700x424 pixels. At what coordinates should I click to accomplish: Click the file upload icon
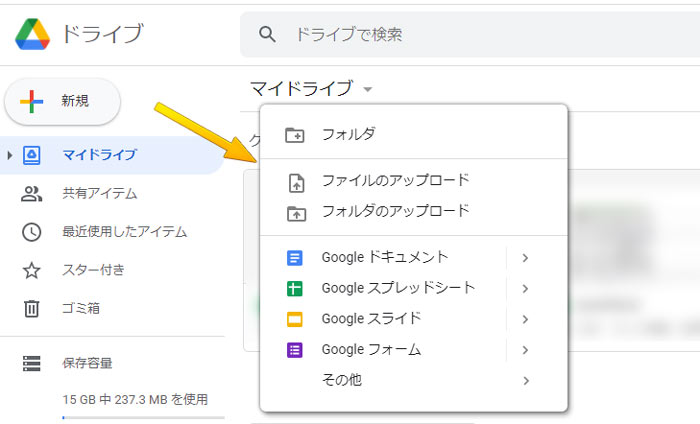point(296,183)
